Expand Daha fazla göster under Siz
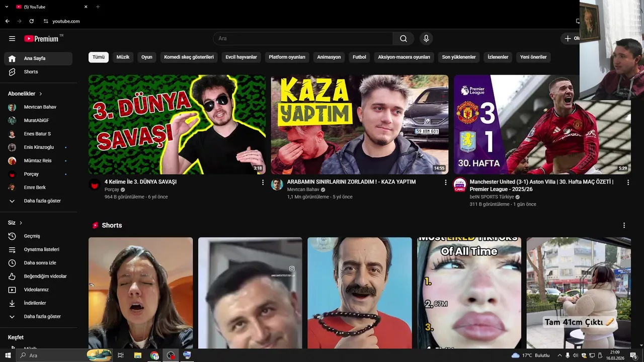Viewport: 644px width, 362px height. click(38, 317)
